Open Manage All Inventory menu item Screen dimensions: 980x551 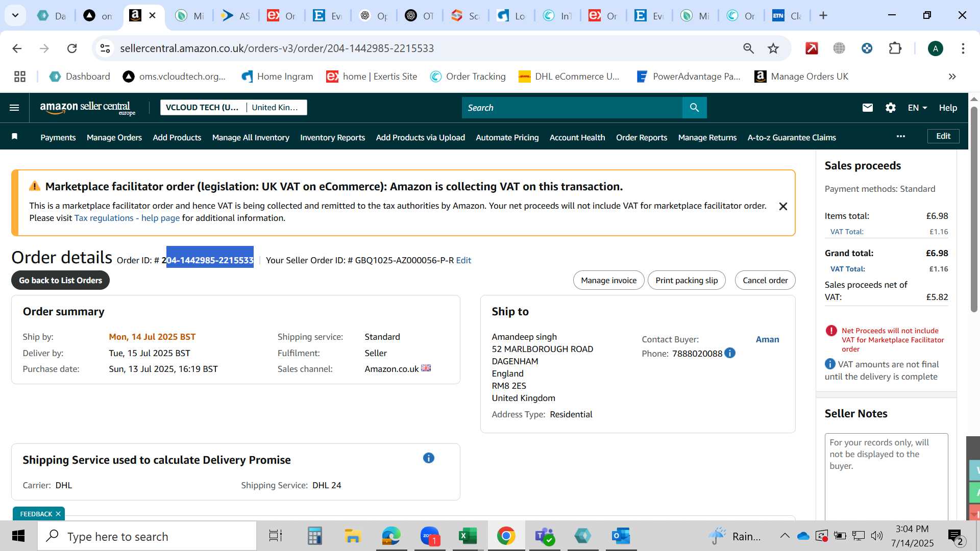pyautogui.click(x=251, y=137)
